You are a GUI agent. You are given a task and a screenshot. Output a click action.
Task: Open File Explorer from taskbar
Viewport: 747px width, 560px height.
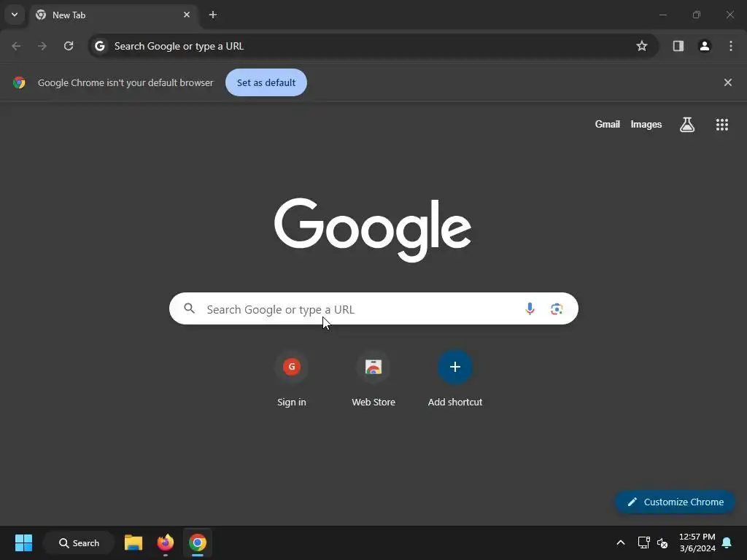[x=133, y=542]
